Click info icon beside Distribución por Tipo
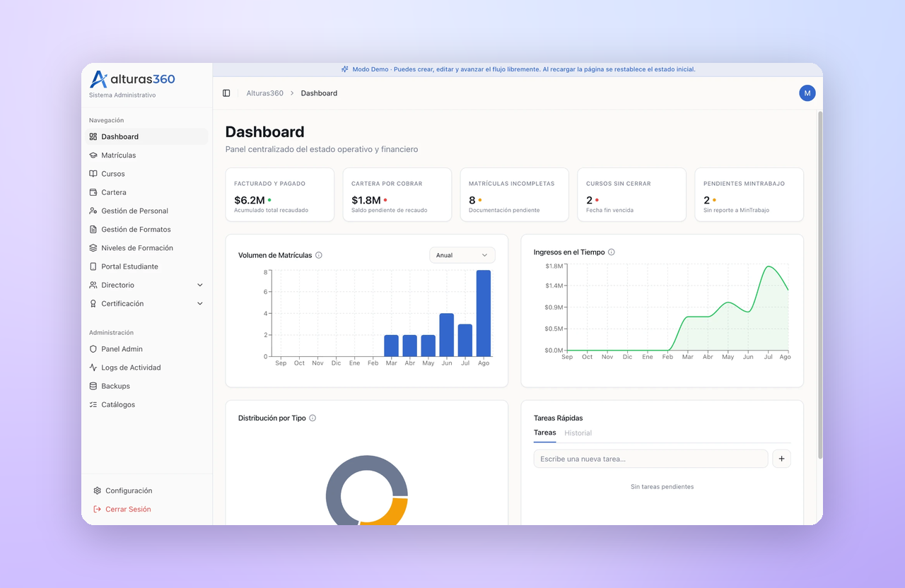Viewport: 905px width, 588px height. (313, 418)
